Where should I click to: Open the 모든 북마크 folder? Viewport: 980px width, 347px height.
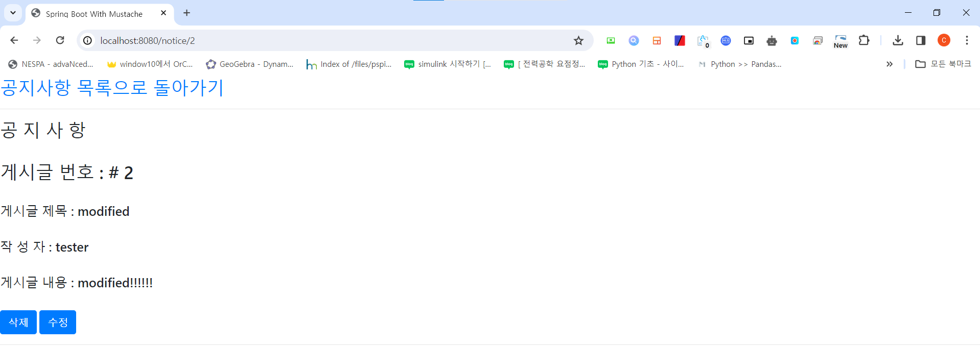pyautogui.click(x=943, y=64)
